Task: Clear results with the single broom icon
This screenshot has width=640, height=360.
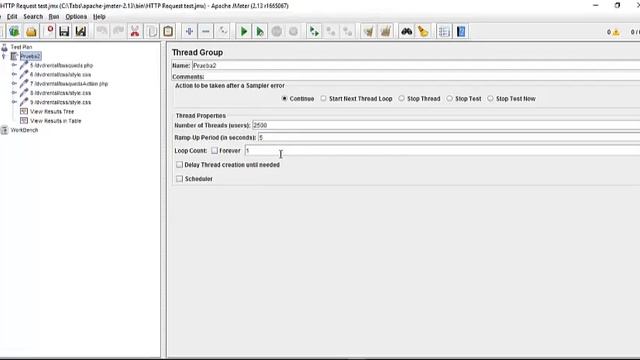Action: 369,31
